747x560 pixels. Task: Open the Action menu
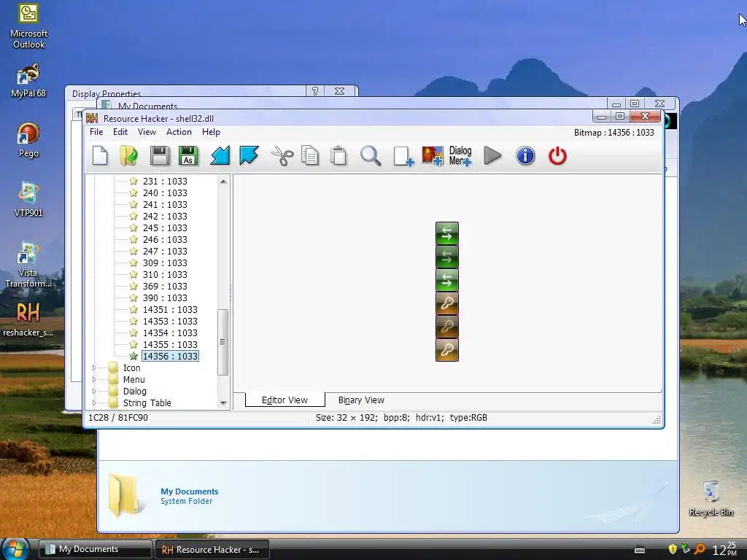179,132
